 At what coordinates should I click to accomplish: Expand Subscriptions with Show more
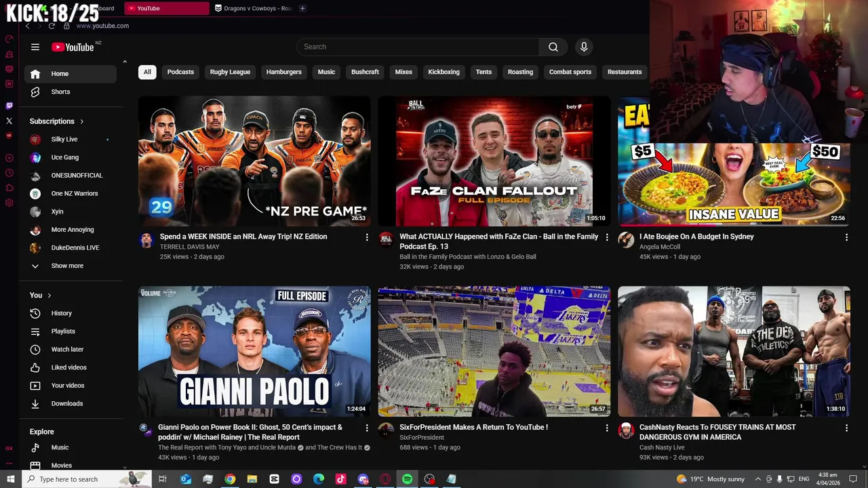(x=71, y=266)
